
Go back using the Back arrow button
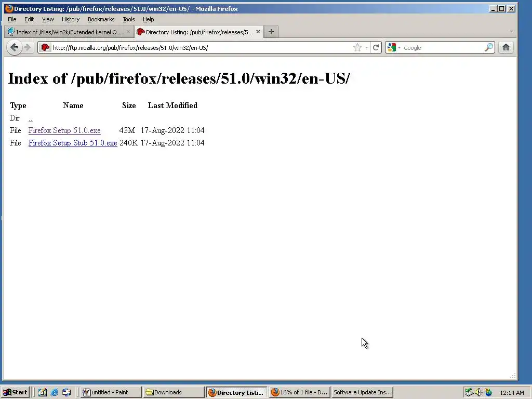(14, 47)
